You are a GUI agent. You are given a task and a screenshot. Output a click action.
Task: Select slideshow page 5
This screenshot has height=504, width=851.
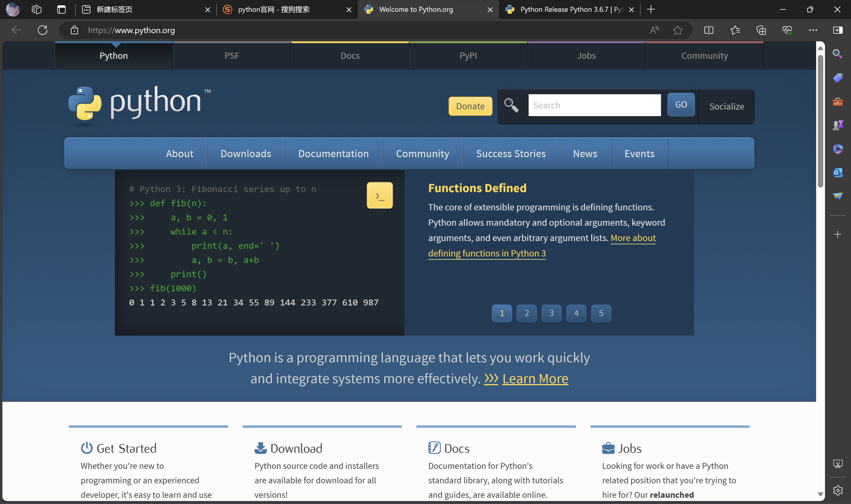point(601,313)
